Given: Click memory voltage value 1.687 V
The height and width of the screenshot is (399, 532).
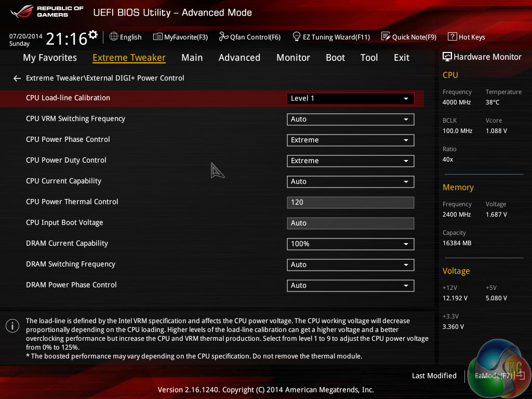Looking at the screenshot, I should pyautogui.click(x=496, y=215).
